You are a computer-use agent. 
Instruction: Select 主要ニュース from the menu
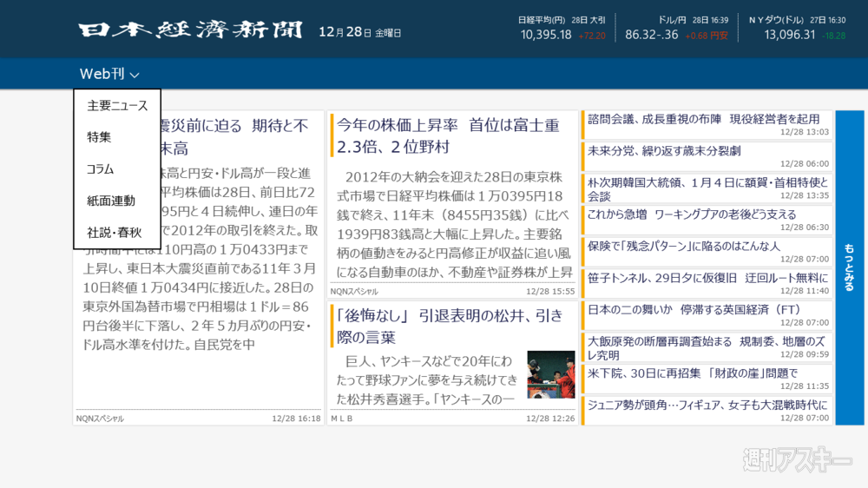pyautogui.click(x=117, y=106)
